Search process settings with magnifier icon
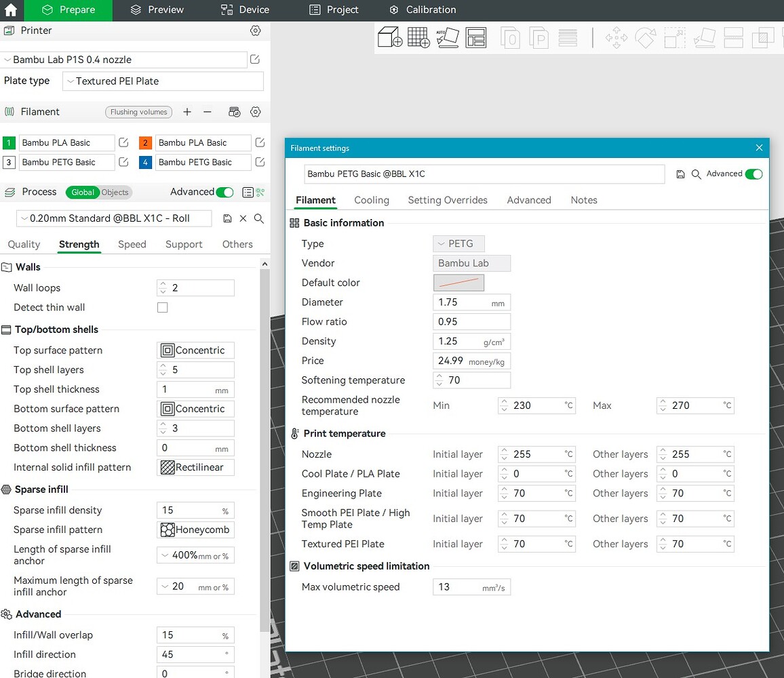The image size is (784, 678). point(259,218)
